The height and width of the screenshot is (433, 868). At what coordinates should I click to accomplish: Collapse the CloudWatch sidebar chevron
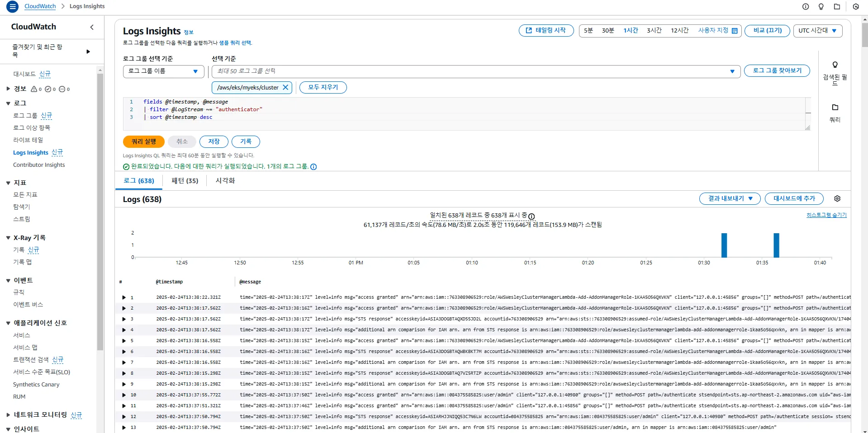[92, 27]
